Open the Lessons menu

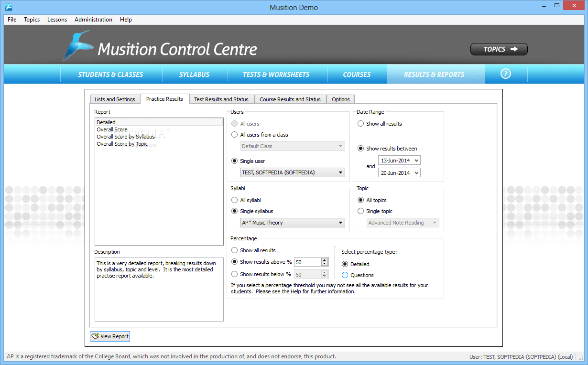[x=57, y=20]
